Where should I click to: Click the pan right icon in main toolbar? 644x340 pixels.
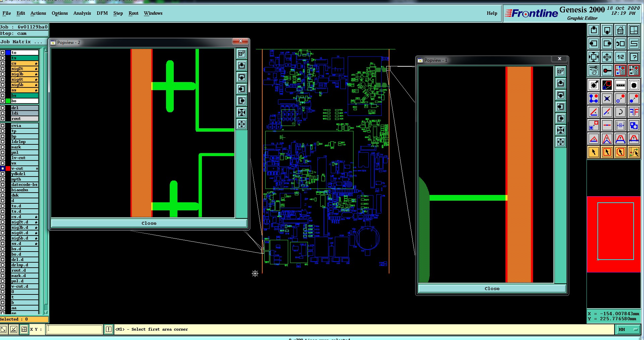click(607, 44)
